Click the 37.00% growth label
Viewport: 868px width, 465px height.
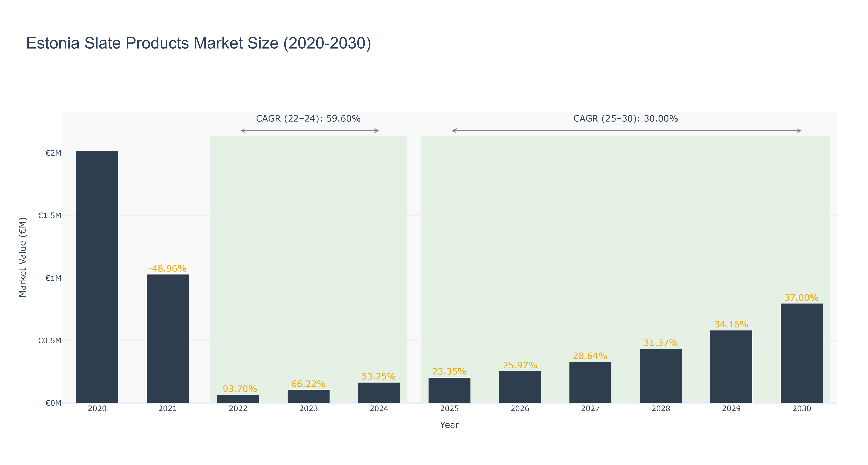pyautogui.click(x=801, y=298)
